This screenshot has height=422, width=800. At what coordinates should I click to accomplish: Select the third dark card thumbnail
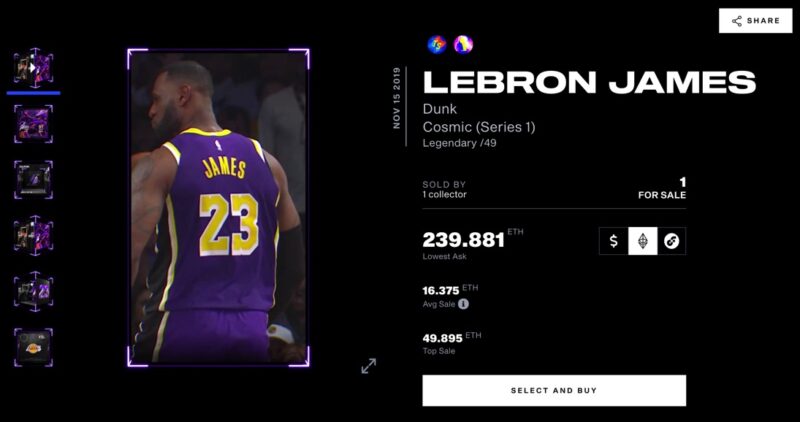[34, 180]
